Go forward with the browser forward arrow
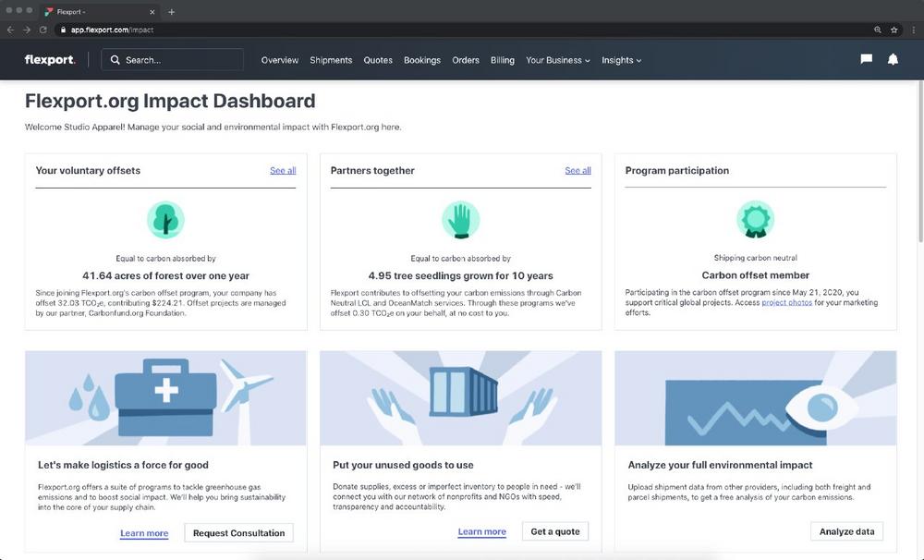 click(x=27, y=30)
